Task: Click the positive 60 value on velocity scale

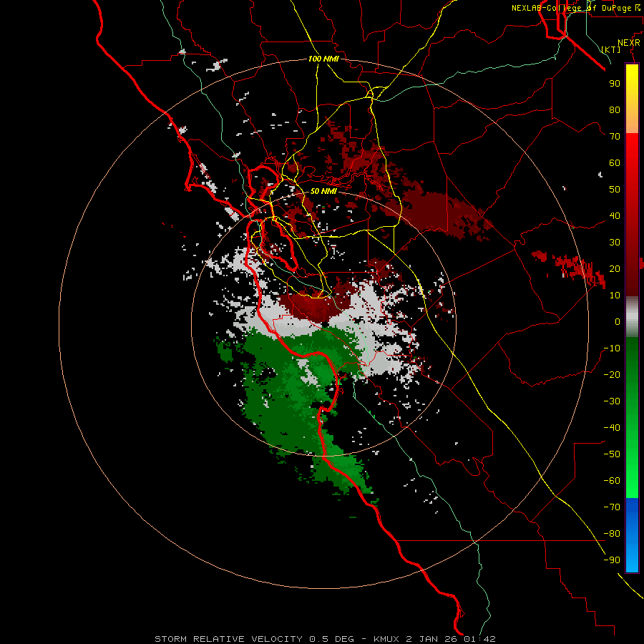Action: point(615,163)
